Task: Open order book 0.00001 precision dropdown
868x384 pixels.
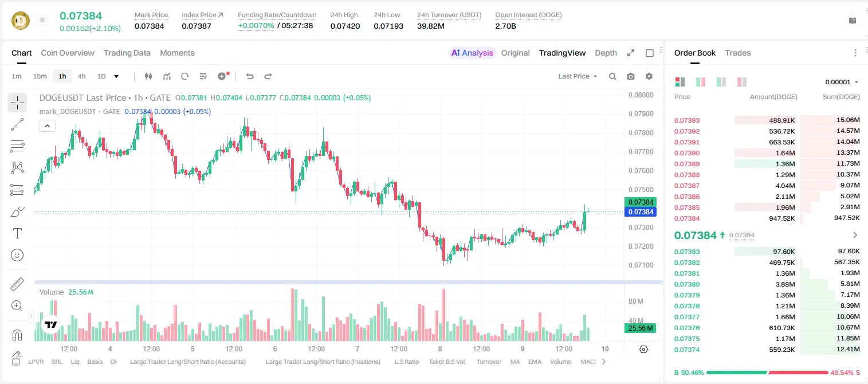Action: 842,82
